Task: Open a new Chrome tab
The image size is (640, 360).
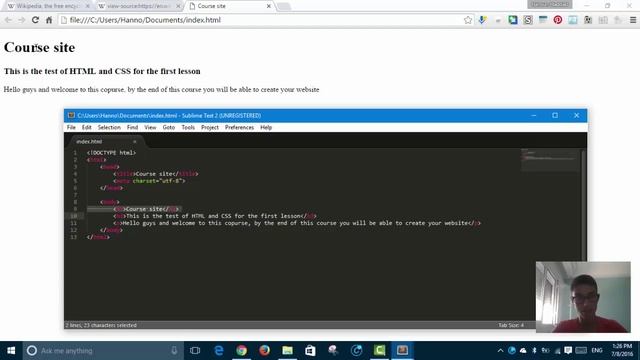Action: (x=284, y=6)
